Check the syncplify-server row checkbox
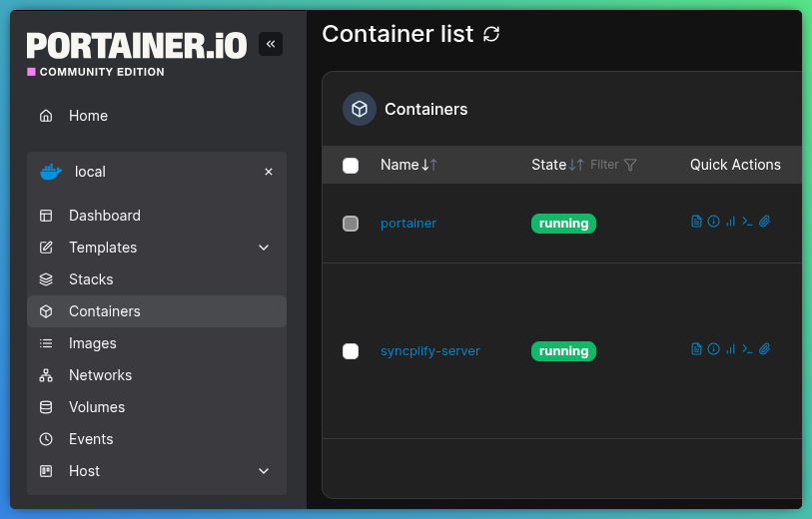 point(351,351)
